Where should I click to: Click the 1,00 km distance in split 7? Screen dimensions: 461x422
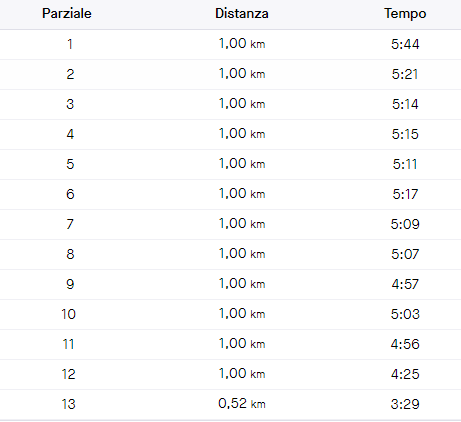pyautogui.click(x=242, y=224)
